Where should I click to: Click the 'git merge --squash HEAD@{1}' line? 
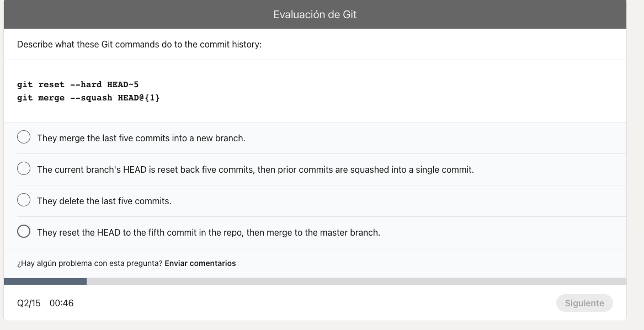(88, 98)
